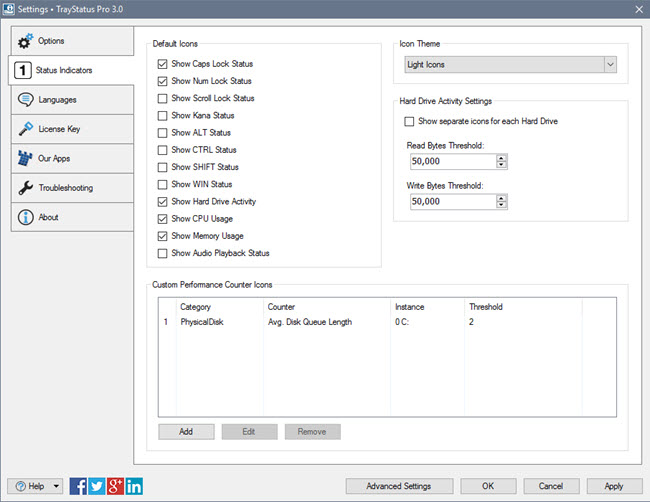Open the Facebook social link icon

click(x=78, y=486)
